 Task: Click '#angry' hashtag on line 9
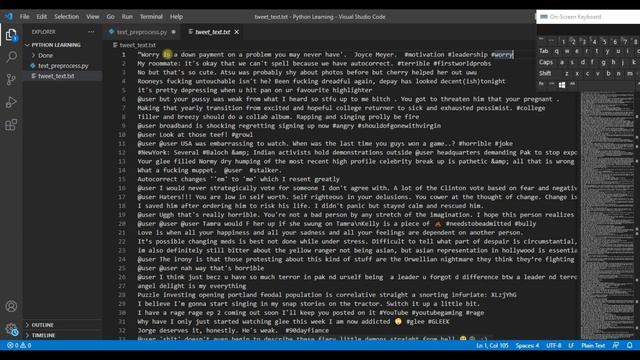[x=343, y=126]
